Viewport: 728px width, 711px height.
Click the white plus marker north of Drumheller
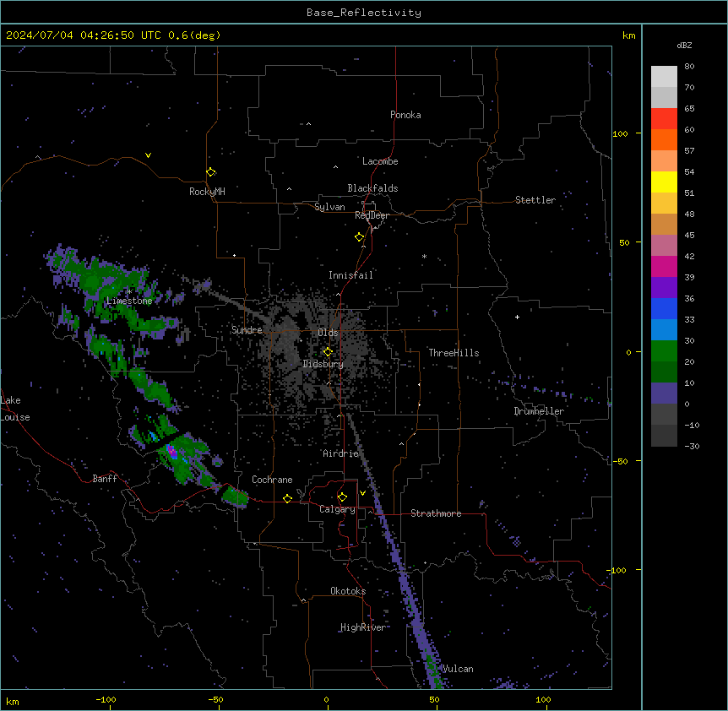coord(517,317)
